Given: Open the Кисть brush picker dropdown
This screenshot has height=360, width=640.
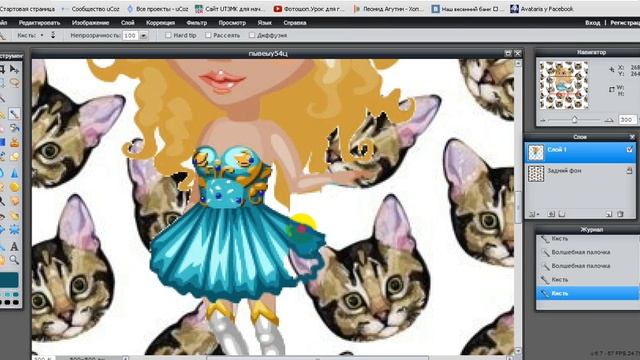Looking at the screenshot, I should coord(42,36).
